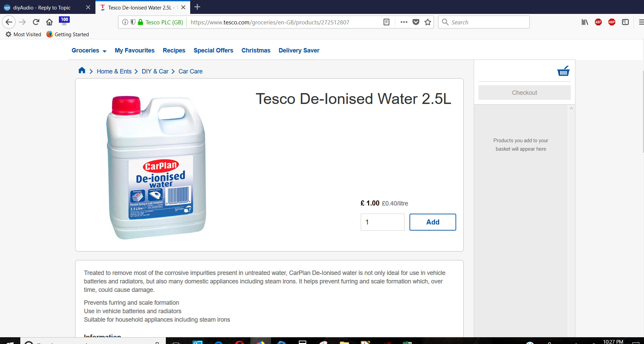Go to Special Offers

coord(213,50)
